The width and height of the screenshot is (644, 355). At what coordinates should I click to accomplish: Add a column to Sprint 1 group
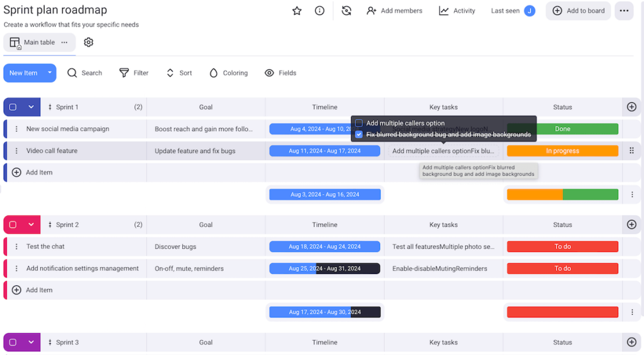click(631, 107)
